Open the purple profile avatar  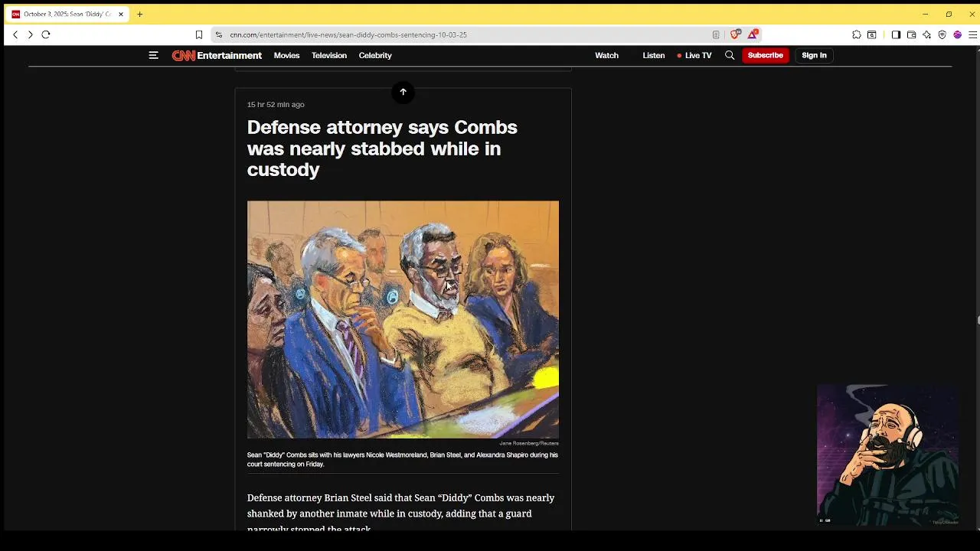pyautogui.click(x=957, y=34)
